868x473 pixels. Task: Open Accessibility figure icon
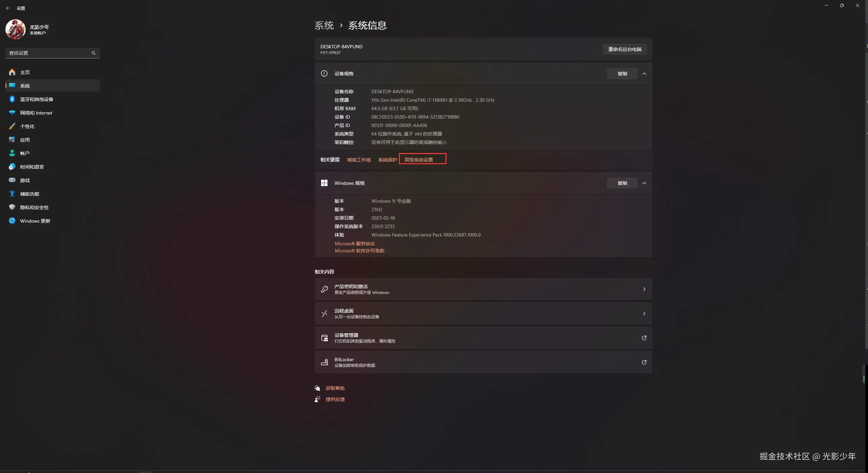[12, 194]
